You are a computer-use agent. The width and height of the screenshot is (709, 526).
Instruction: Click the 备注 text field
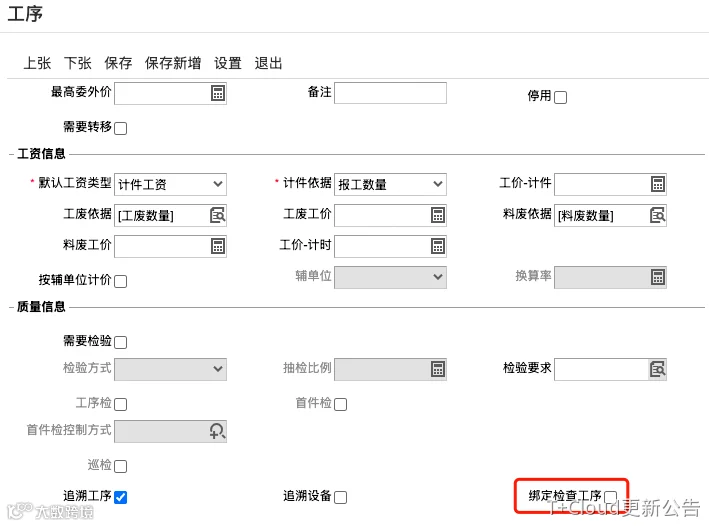point(390,93)
